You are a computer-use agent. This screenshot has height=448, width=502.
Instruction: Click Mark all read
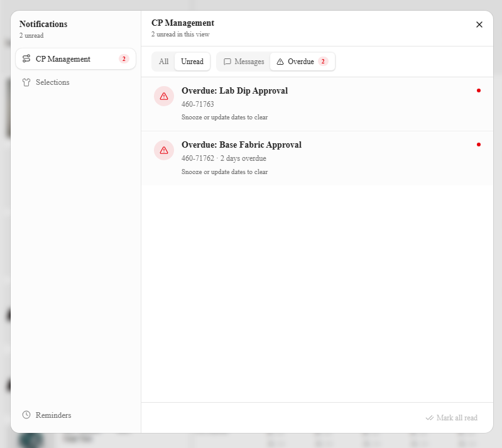(x=451, y=418)
